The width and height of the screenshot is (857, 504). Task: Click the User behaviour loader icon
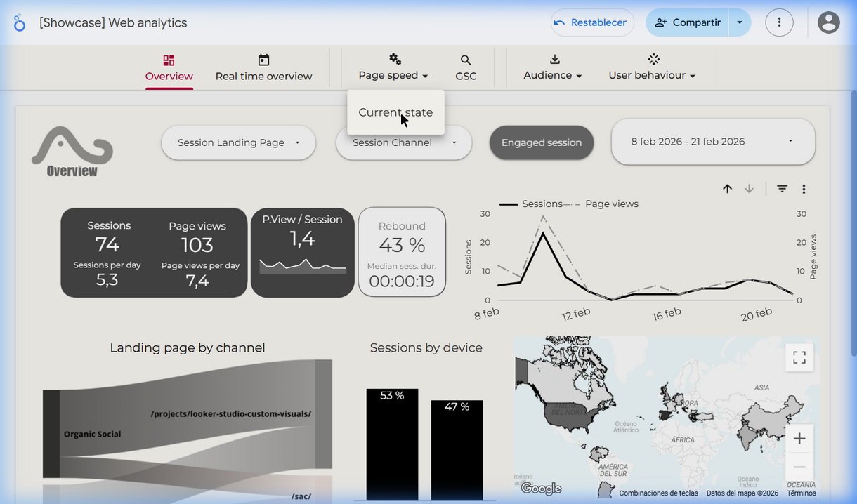653,59
